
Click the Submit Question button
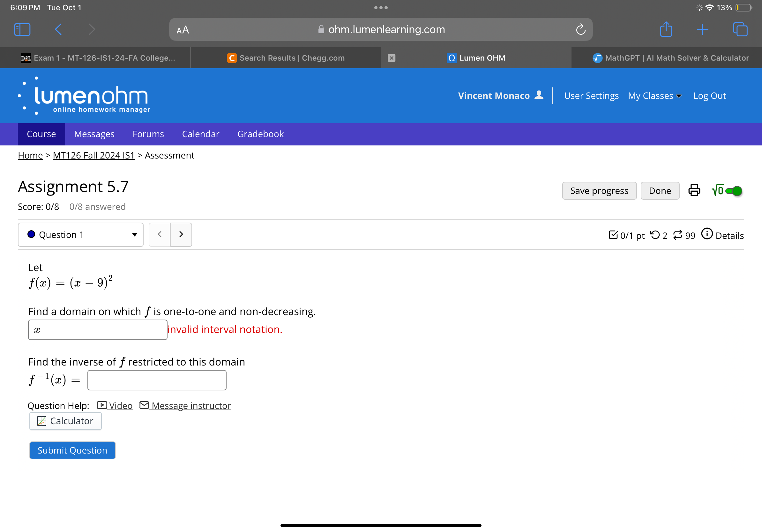point(72,450)
